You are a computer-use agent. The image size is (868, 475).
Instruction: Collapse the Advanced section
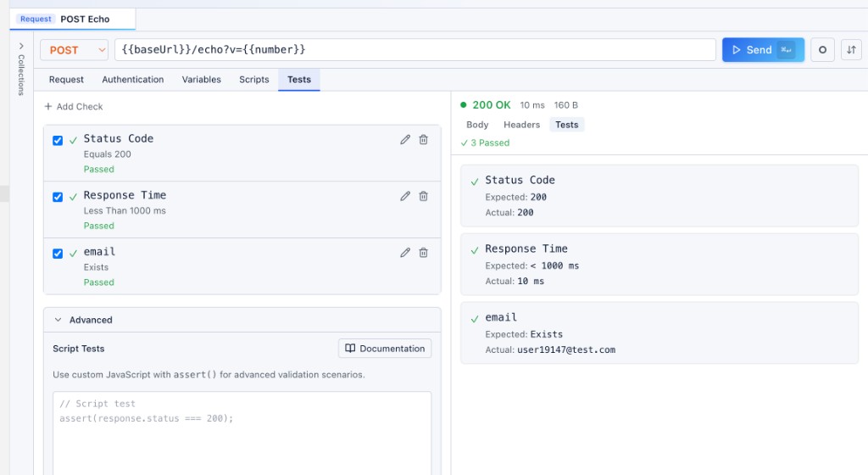tap(58, 320)
